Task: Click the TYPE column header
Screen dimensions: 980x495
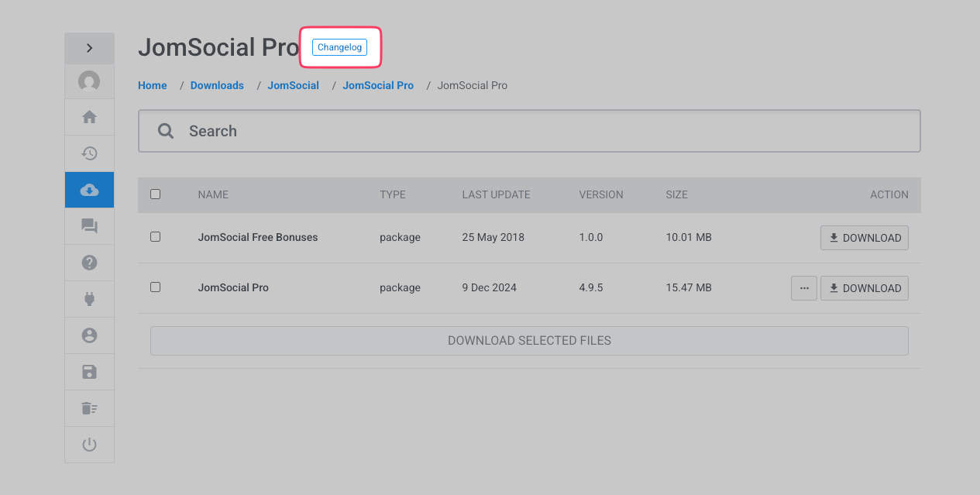Action: [393, 194]
